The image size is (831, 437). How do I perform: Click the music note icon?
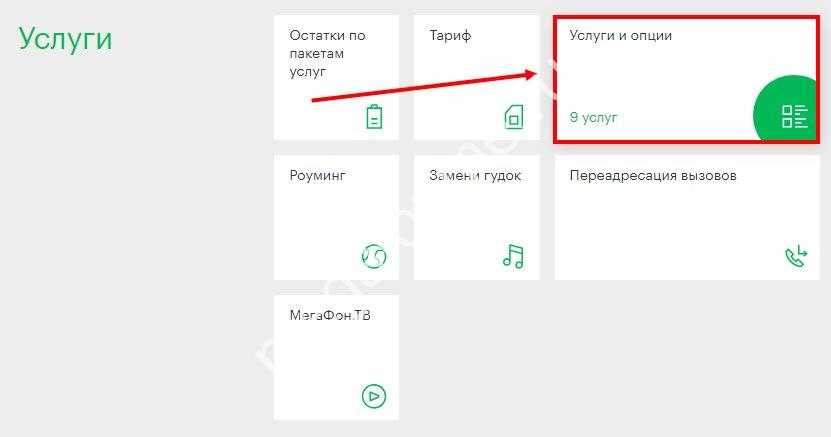coord(513,256)
